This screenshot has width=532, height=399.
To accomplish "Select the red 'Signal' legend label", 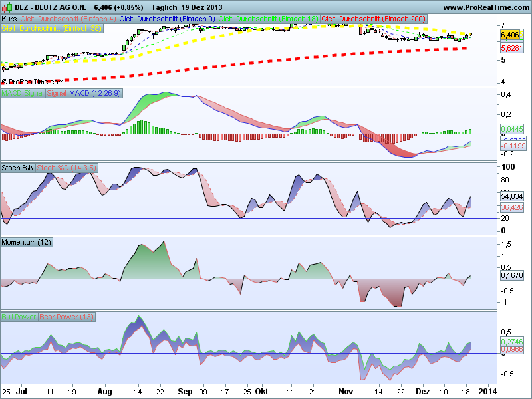I will 57,93.
